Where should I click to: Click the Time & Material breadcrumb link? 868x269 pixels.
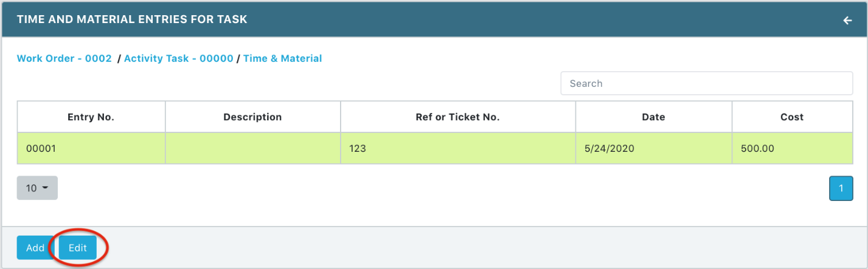(282, 58)
